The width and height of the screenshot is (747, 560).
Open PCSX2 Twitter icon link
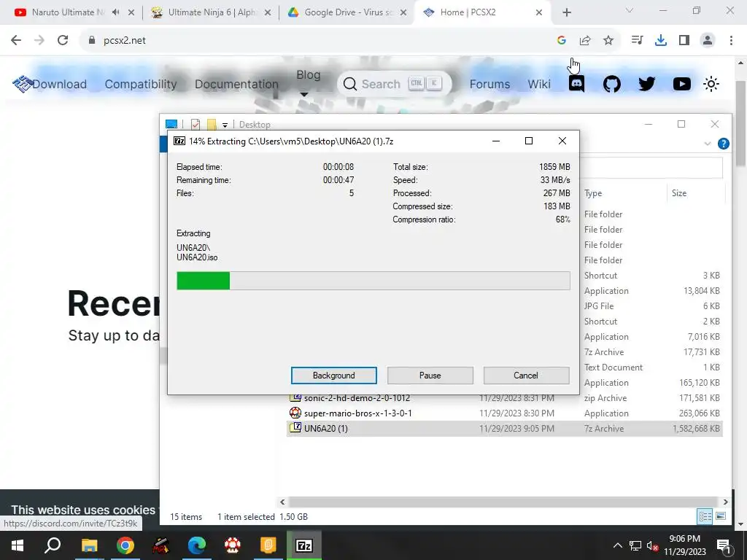point(646,85)
